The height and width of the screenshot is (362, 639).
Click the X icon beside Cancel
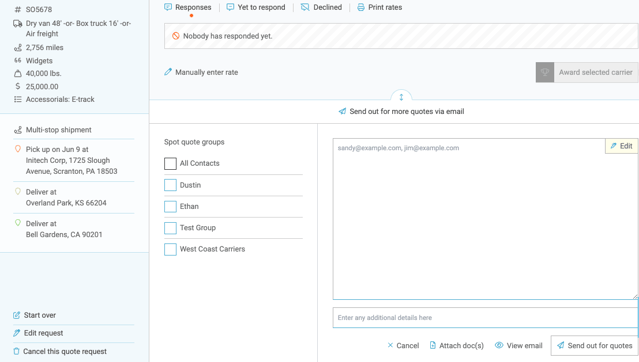pyautogui.click(x=390, y=345)
